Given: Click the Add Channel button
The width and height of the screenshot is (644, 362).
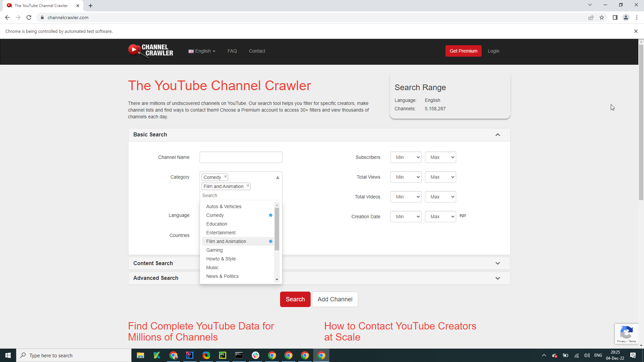Looking at the screenshot, I should point(335,299).
